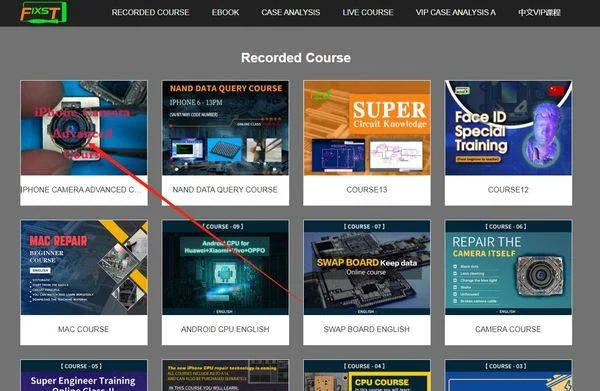Screen dimensions: 600x391
Task: Open Super Engineer Training Course-05 image
Action: (84, 375)
